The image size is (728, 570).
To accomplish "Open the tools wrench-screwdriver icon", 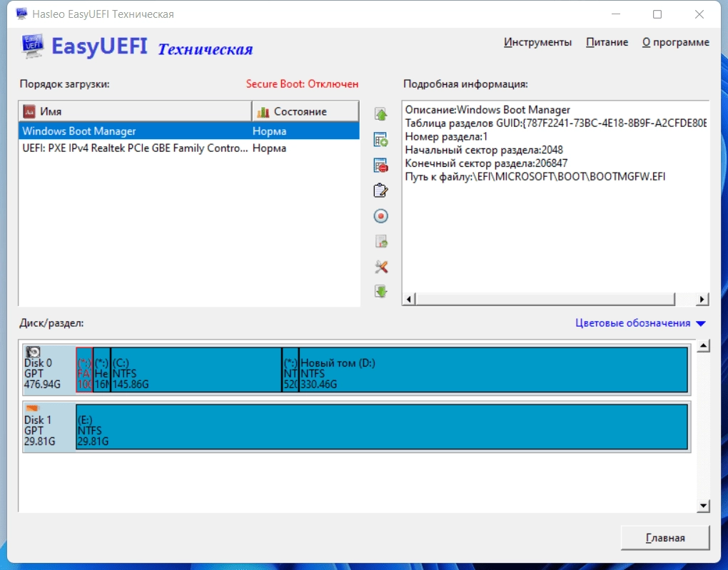I will [x=380, y=267].
